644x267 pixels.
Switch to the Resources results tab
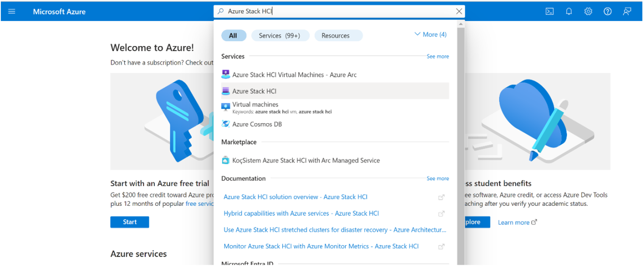pyautogui.click(x=338, y=35)
